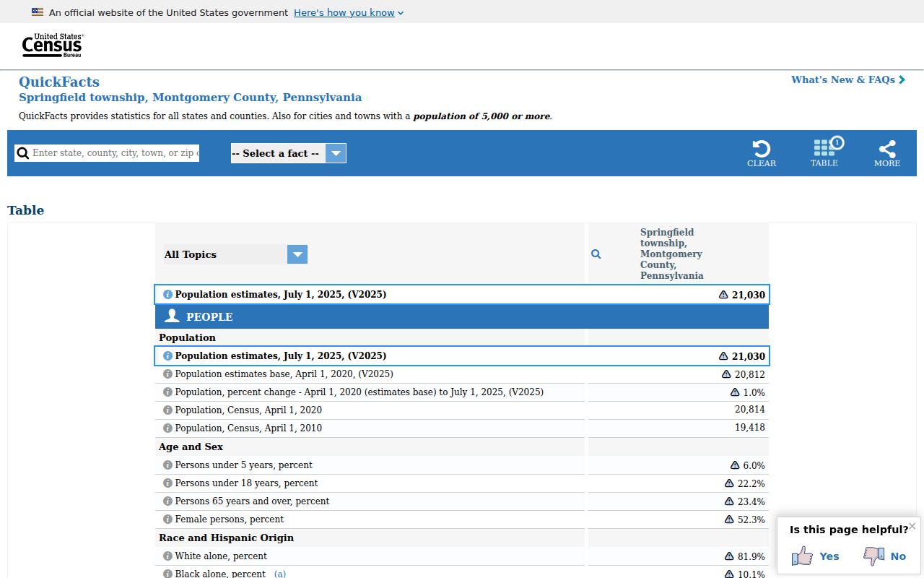Click the magnifier icon in table header
This screenshot has height=578, width=924.
pos(596,254)
